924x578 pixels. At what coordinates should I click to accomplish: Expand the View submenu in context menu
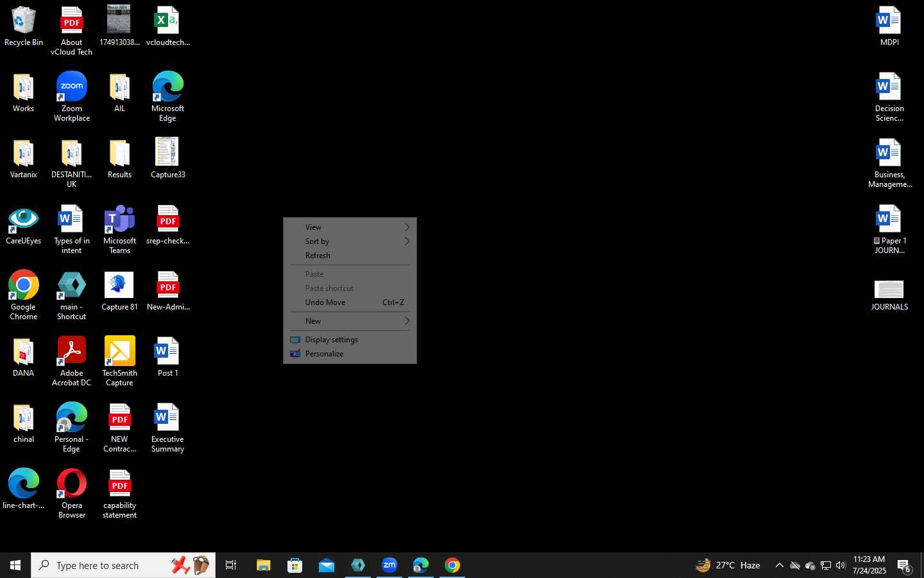tap(350, 227)
